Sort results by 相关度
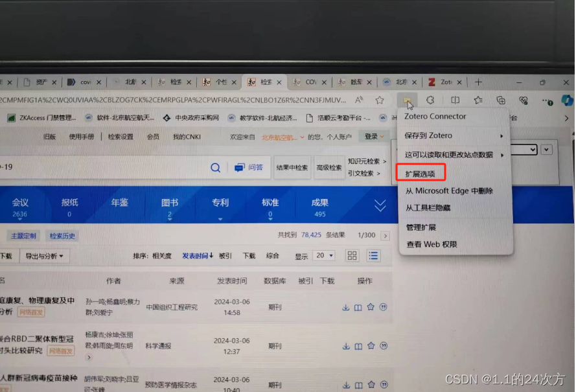576x392 pixels. point(161,256)
